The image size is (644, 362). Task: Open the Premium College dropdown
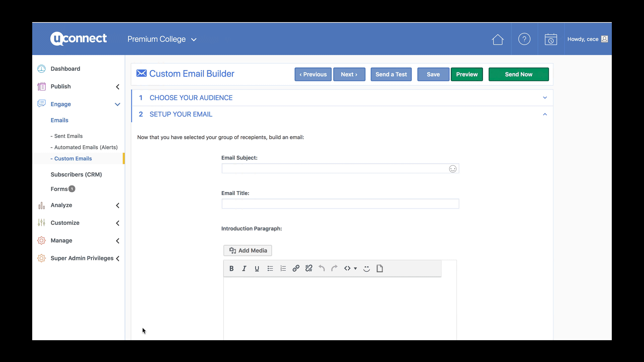click(162, 39)
